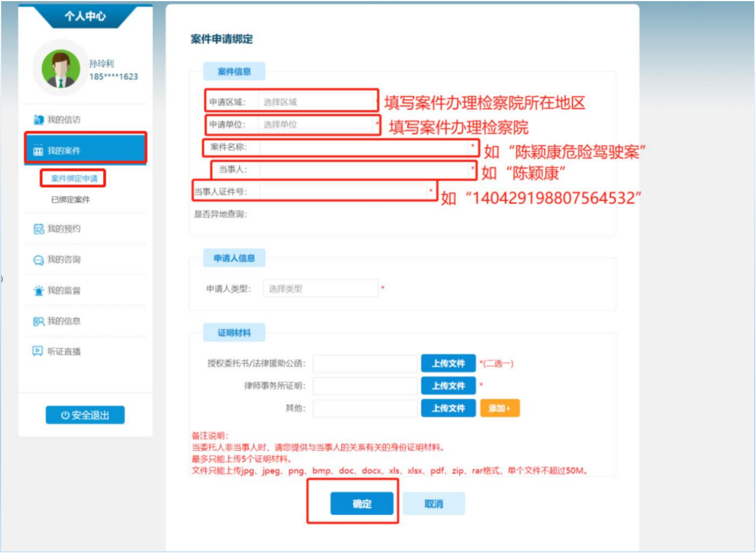The width and height of the screenshot is (756, 553).
Task: Click the 我的信息 person search icon
Action: pyautogui.click(x=39, y=321)
